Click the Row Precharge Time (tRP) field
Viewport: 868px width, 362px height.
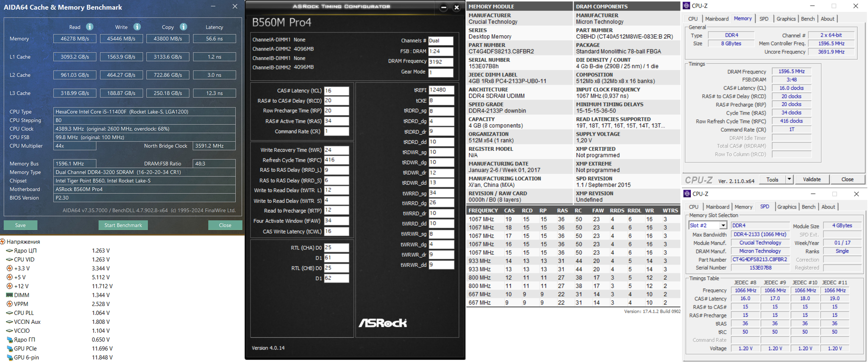(337, 111)
